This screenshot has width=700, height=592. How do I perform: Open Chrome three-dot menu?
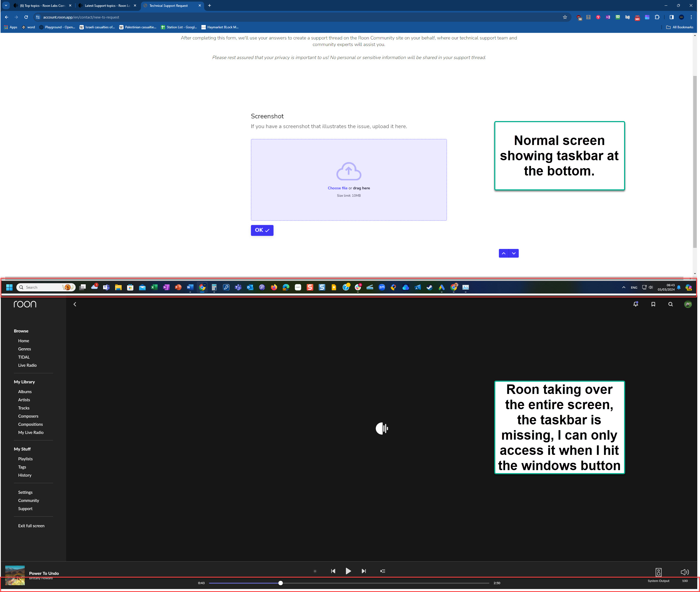(x=691, y=17)
